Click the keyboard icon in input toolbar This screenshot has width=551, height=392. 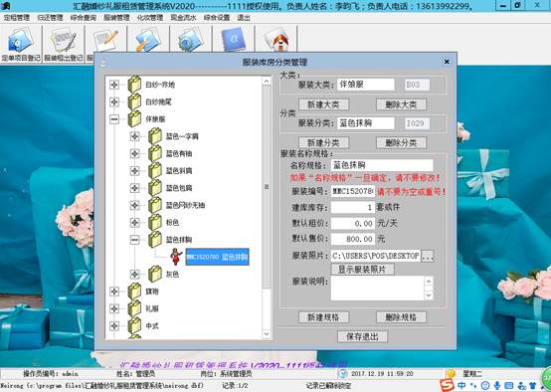click(509, 386)
